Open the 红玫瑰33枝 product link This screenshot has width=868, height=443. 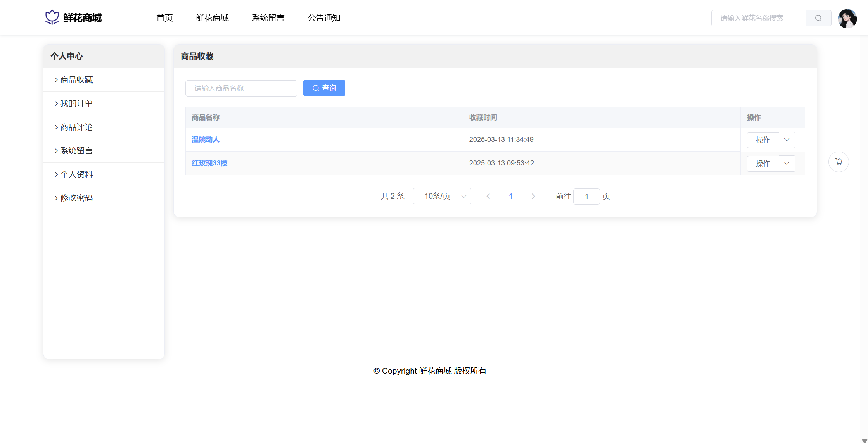pyautogui.click(x=209, y=163)
